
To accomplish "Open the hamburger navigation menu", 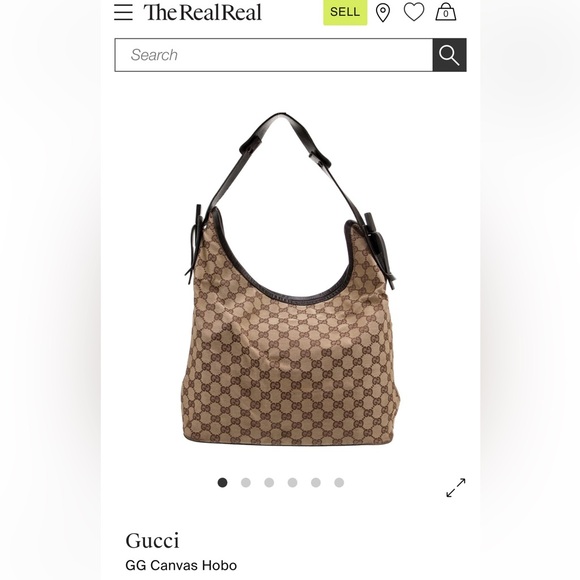I will point(123,12).
